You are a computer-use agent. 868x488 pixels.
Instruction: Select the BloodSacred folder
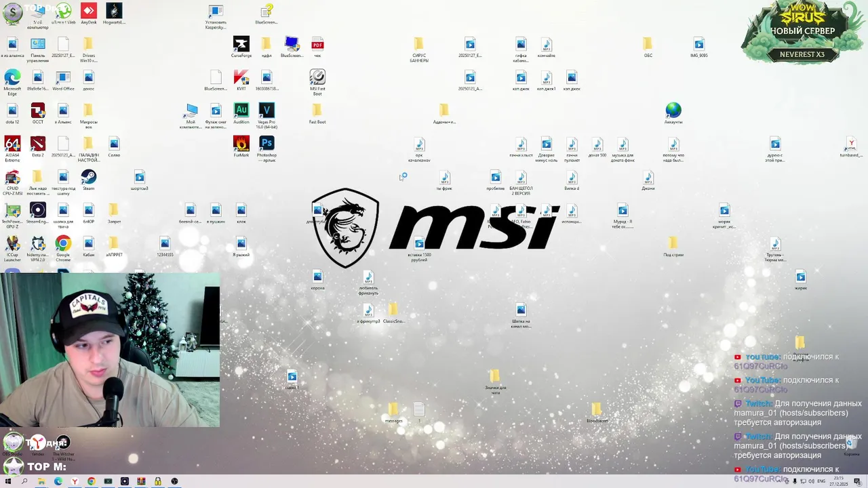597,412
